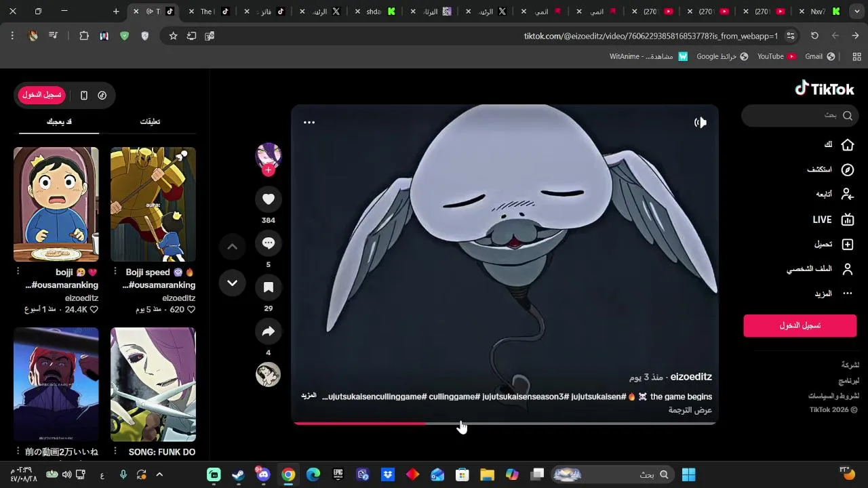Open Steam from the taskbar

point(239,474)
